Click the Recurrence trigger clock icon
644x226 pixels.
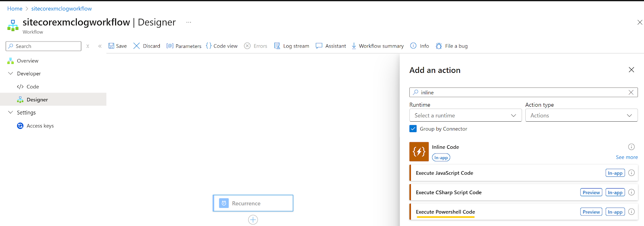coord(224,203)
